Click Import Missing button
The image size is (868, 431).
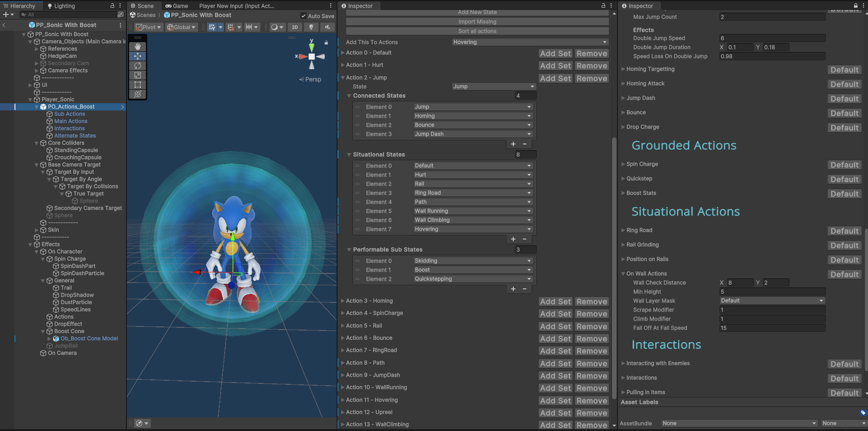pyautogui.click(x=477, y=22)
